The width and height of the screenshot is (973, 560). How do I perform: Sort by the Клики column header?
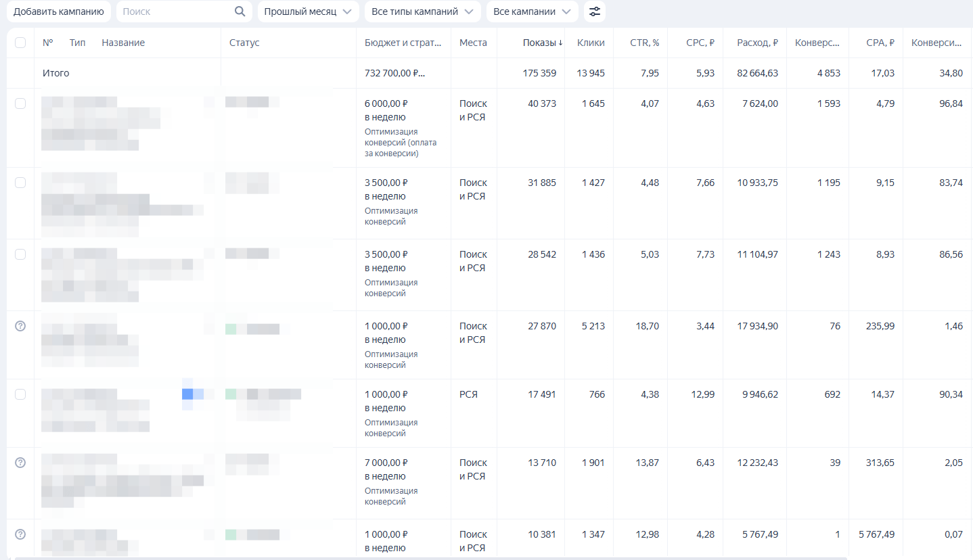(x=591, y=43)
